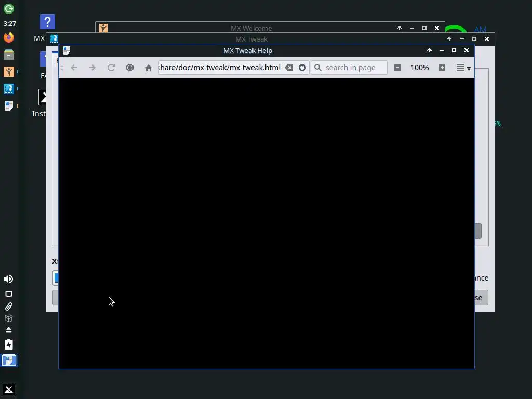Close the MX Tweak window

(487, 39)
